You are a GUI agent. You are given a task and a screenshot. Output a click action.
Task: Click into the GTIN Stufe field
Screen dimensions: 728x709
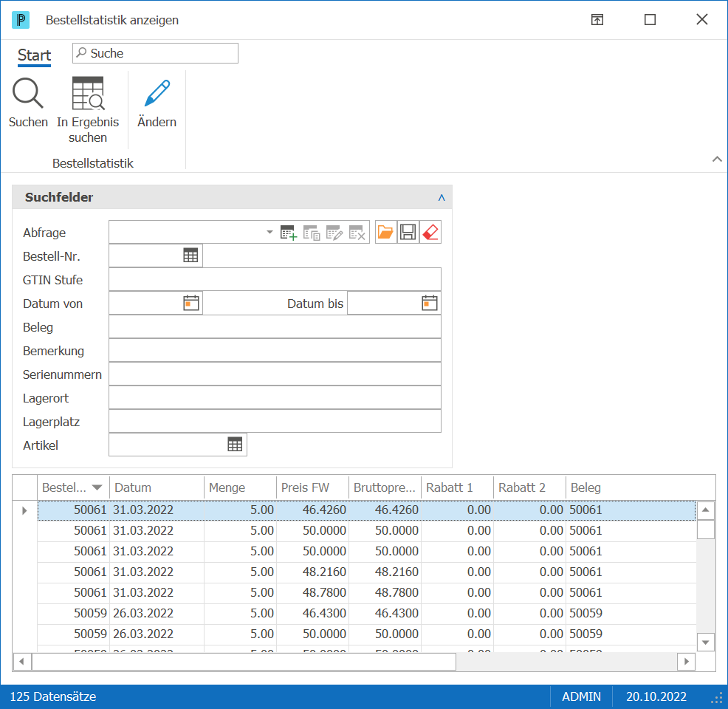(x=275, y=279)
